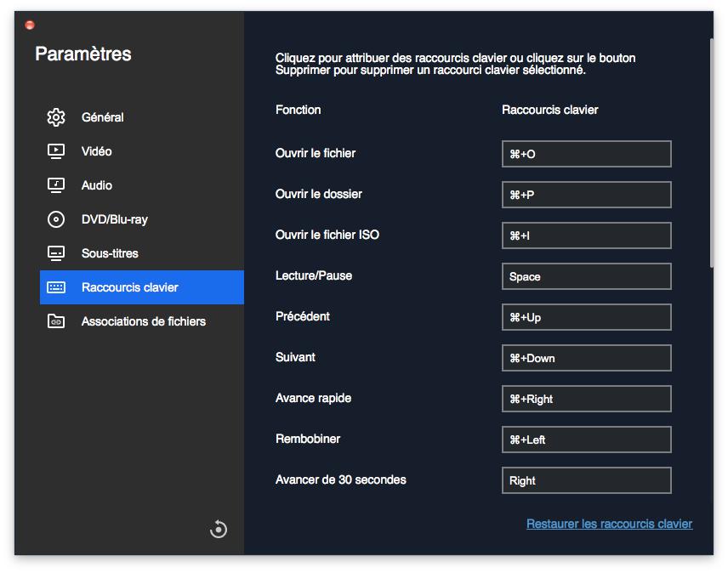Viewport: 728px width, 573px height.
Task: Click the Audio music note icon
Action: coord(56,185)
